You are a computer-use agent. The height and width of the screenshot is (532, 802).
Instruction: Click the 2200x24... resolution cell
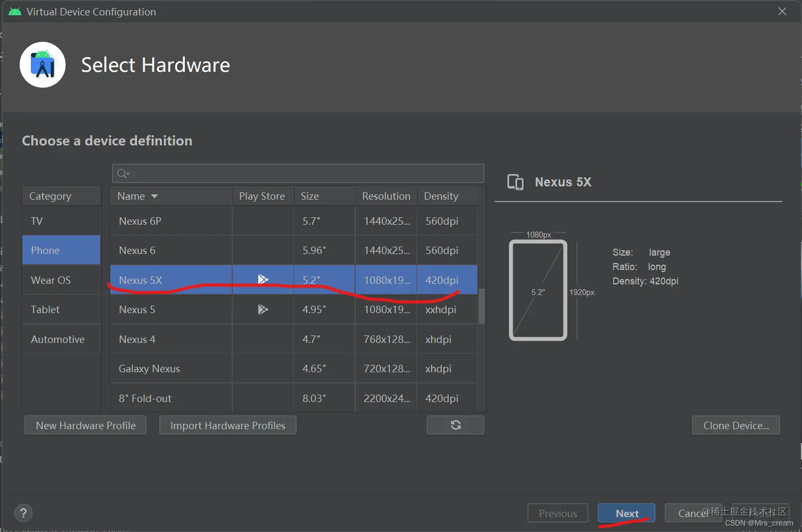pos(386,398)
